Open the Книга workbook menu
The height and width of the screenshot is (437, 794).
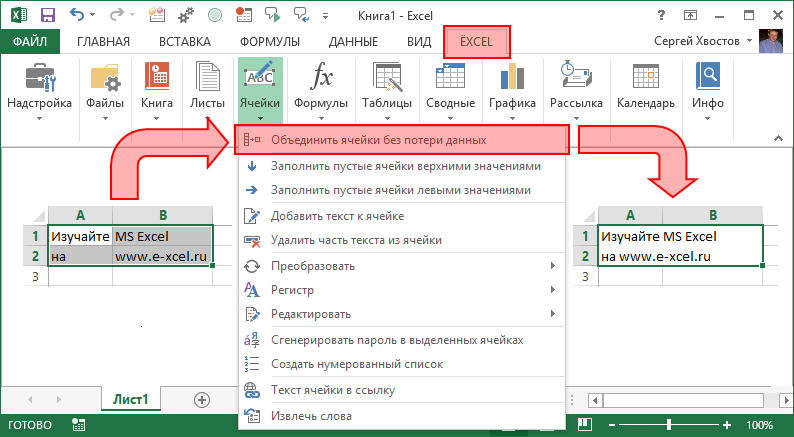(x=156, y=91)
